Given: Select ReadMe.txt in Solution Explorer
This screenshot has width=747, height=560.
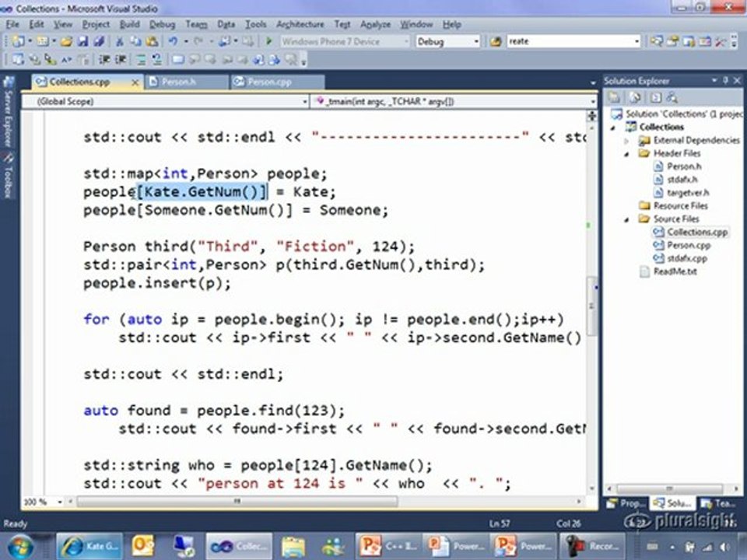Looking at the screenshot, I should coord(675,271).
